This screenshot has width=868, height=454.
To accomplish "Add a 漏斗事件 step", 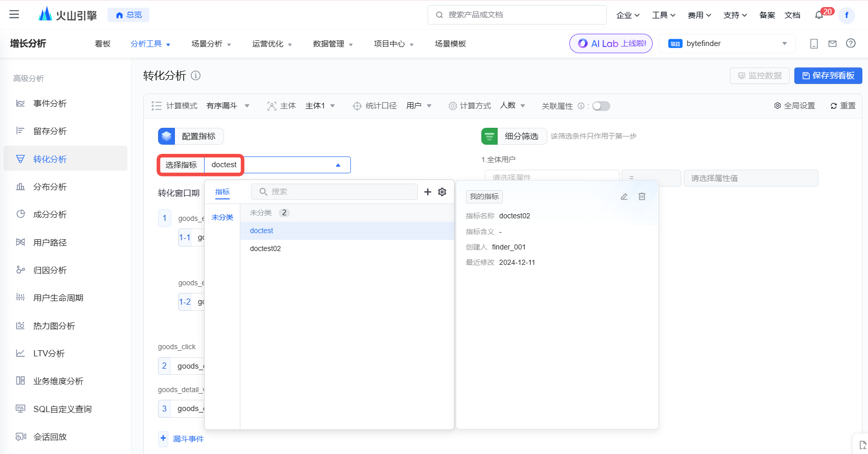I will pos(182,439).
